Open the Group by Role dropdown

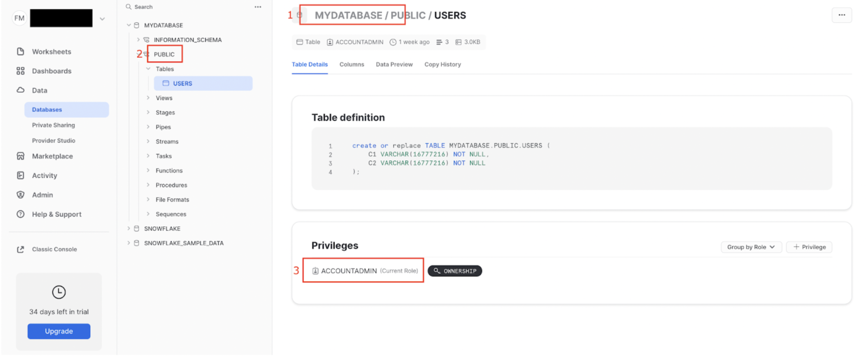click(751, 247)
